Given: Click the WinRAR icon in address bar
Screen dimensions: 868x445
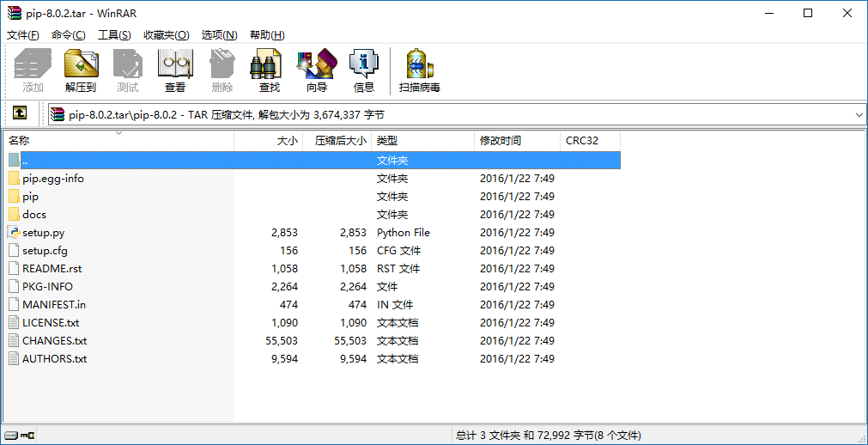Looking at the screenshot, I should pos(57,115).
